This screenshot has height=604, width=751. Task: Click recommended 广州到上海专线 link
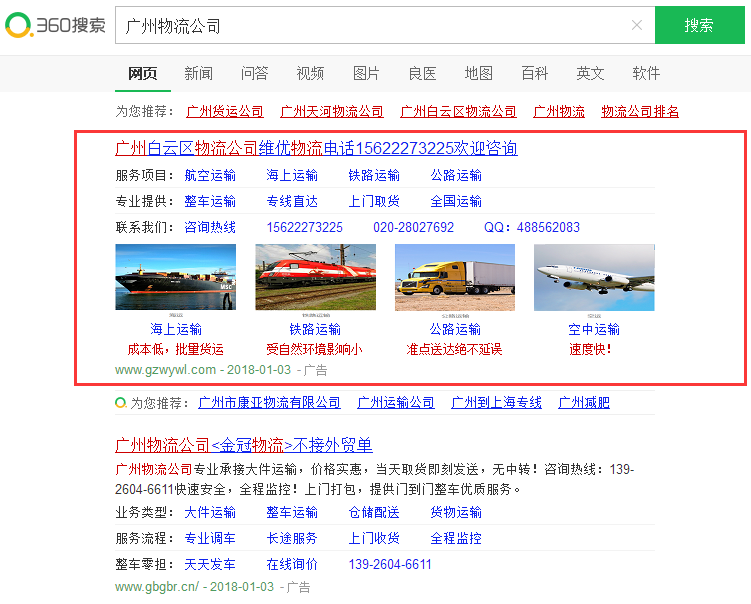click(497, 403)
